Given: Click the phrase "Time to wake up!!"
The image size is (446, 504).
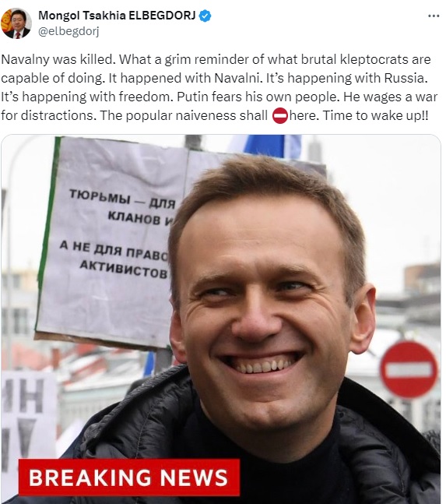Looking at the screenshot, I should pyautogui.click(x=375, y=116).
